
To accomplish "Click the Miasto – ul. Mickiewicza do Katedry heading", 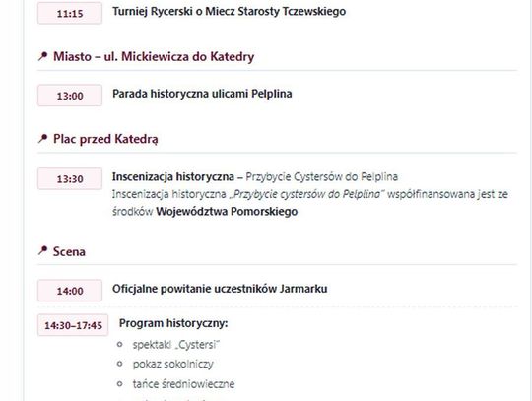I will (154, 56).
